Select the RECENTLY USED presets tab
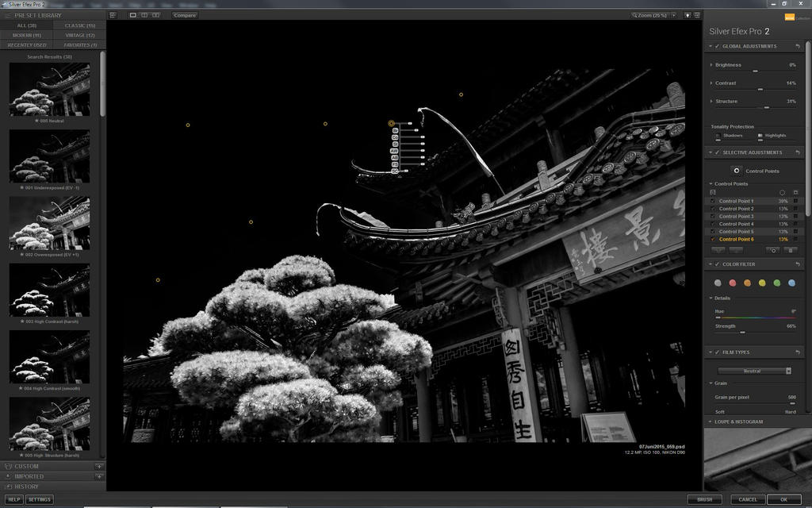812x508 pixels. pyautogui.click(x=26, y=45)
